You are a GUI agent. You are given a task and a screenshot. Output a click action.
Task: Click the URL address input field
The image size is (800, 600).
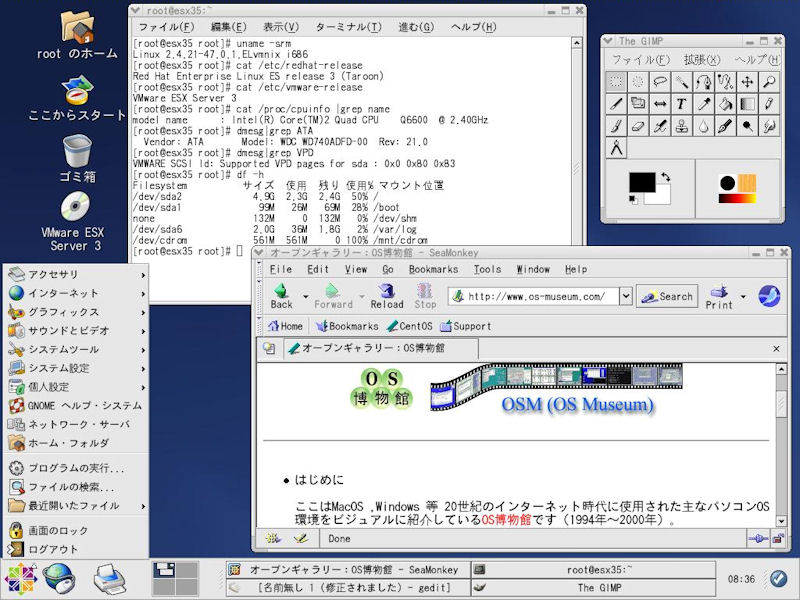click(x=533, y=296)
